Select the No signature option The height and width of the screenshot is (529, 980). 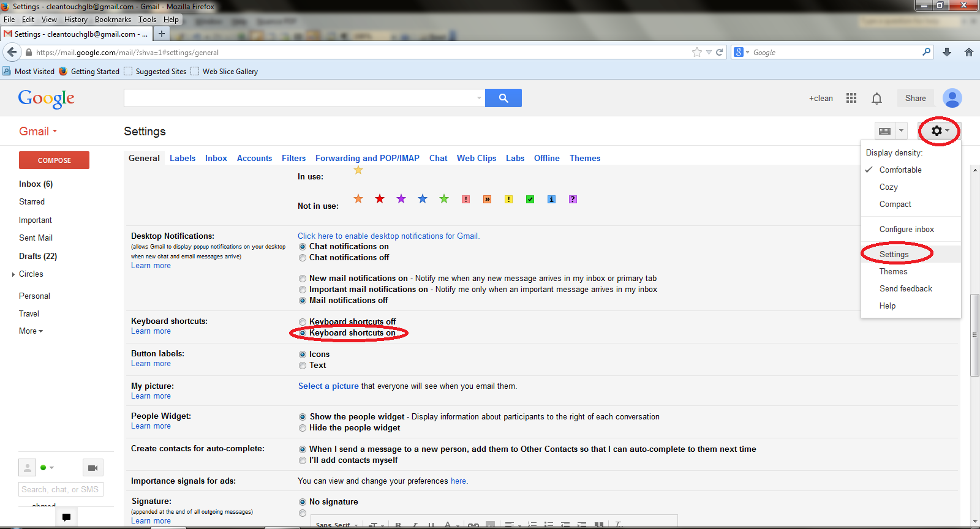pos(303,502)
